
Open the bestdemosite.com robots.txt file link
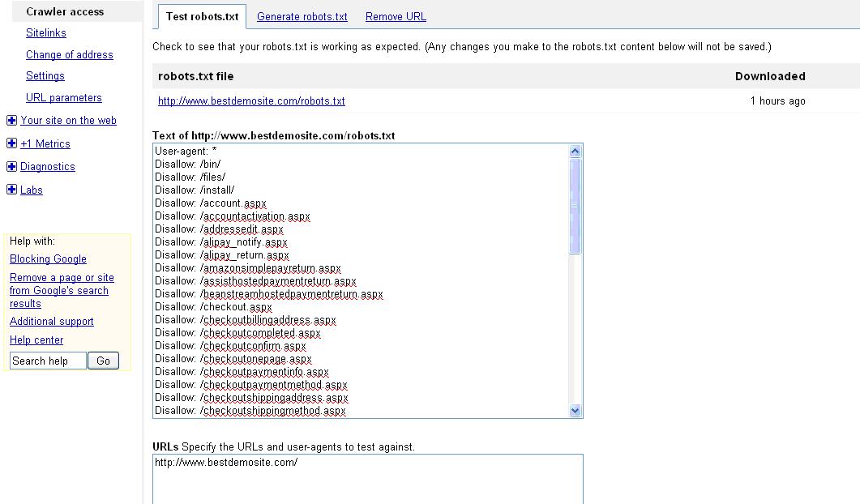click(x=251, y=101)
